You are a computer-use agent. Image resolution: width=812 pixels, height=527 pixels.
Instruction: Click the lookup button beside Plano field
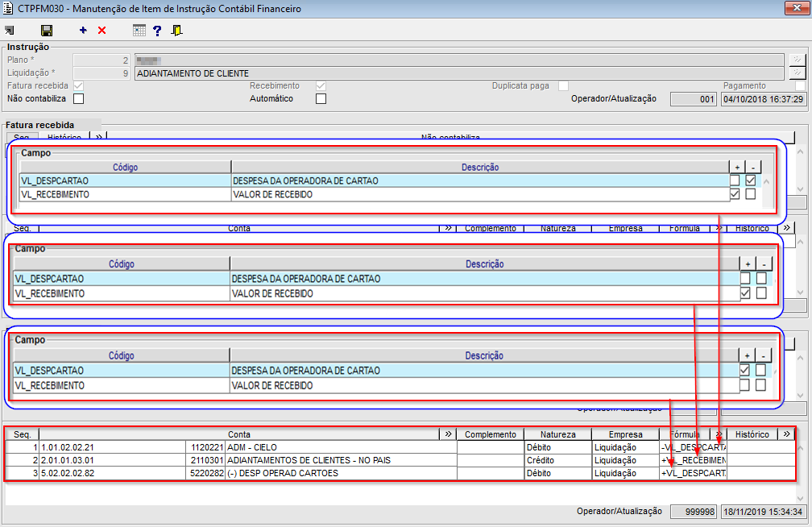click(x=796, y=60)
